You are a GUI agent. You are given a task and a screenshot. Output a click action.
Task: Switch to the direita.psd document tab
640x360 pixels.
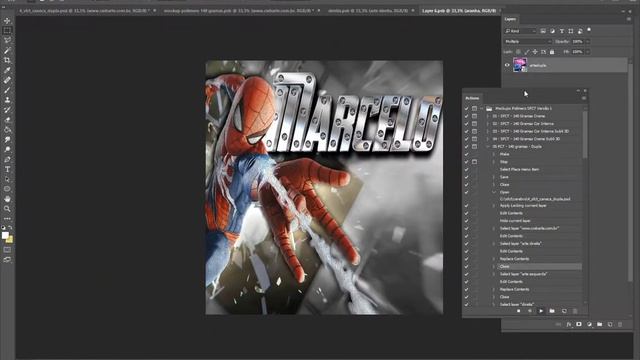point(368,11)
